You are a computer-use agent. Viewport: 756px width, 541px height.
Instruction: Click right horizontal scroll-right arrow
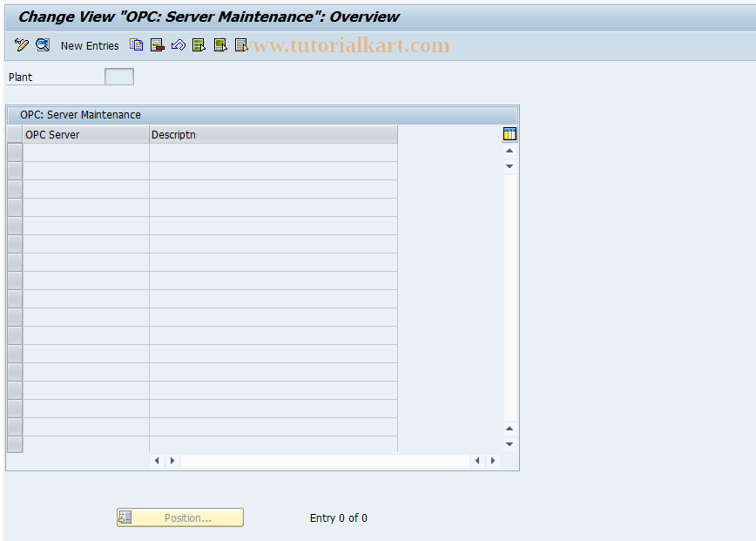tap(493, 461)
